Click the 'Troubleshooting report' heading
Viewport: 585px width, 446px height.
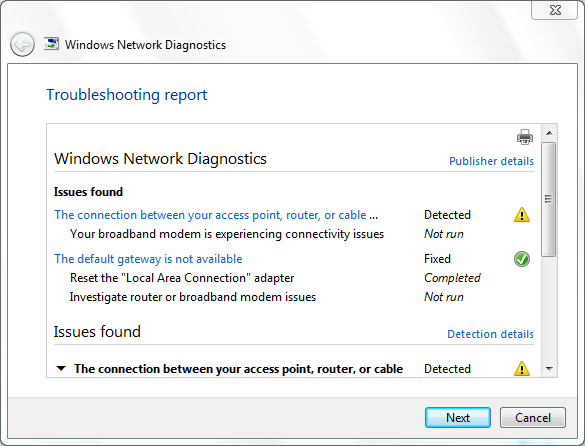[126, 95]
